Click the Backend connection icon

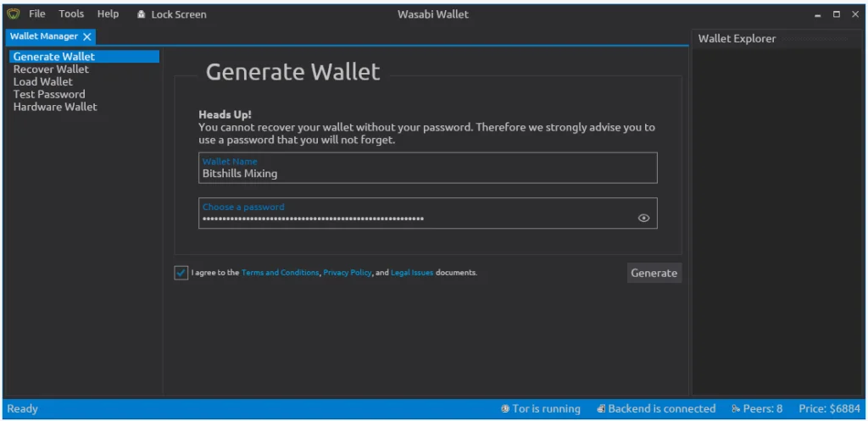[601, 409]
